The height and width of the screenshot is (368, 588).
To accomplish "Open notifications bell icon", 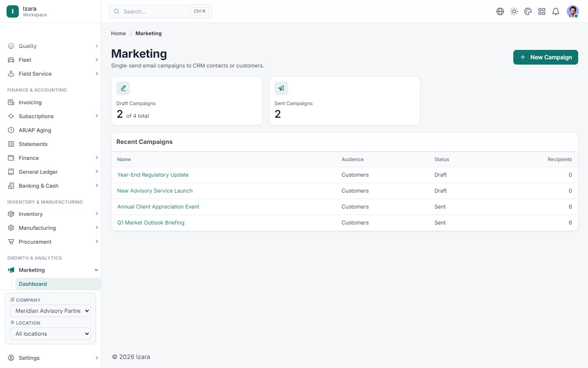I will pyautogui.click(x=556, y=11).
